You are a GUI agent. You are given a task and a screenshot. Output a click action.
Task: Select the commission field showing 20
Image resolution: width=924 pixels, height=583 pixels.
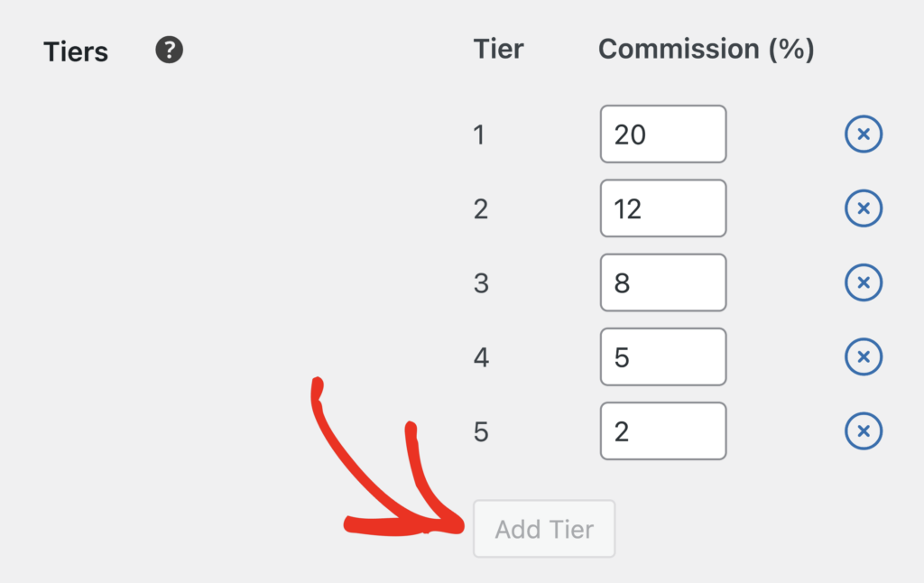pyautogui.click(x=662, y=134)
